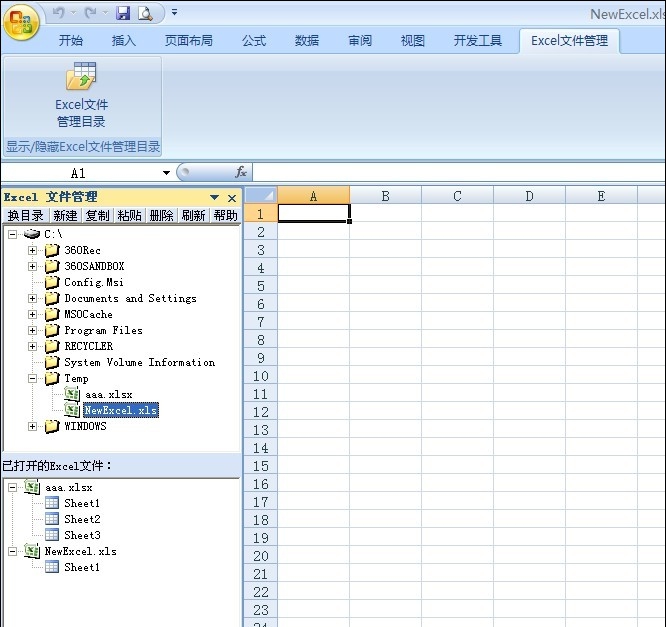The width and height of the screenshot is (666, 627).
Task: Close the Excel 文件管理 pane
Action: coord(232,198)
